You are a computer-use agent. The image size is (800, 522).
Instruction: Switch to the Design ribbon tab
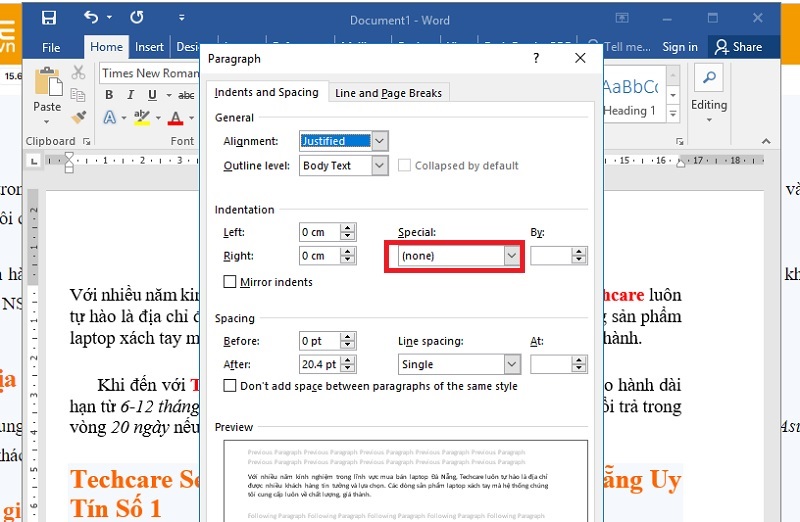click(187, 47)
